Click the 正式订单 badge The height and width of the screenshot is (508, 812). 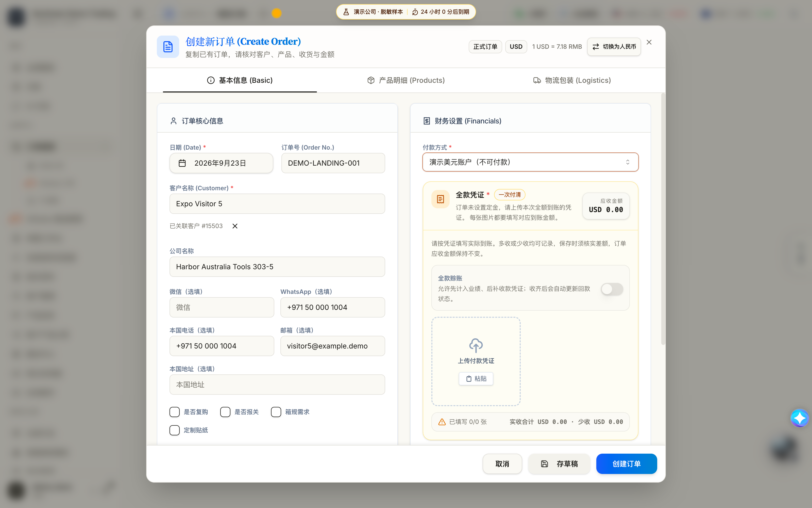485,47
